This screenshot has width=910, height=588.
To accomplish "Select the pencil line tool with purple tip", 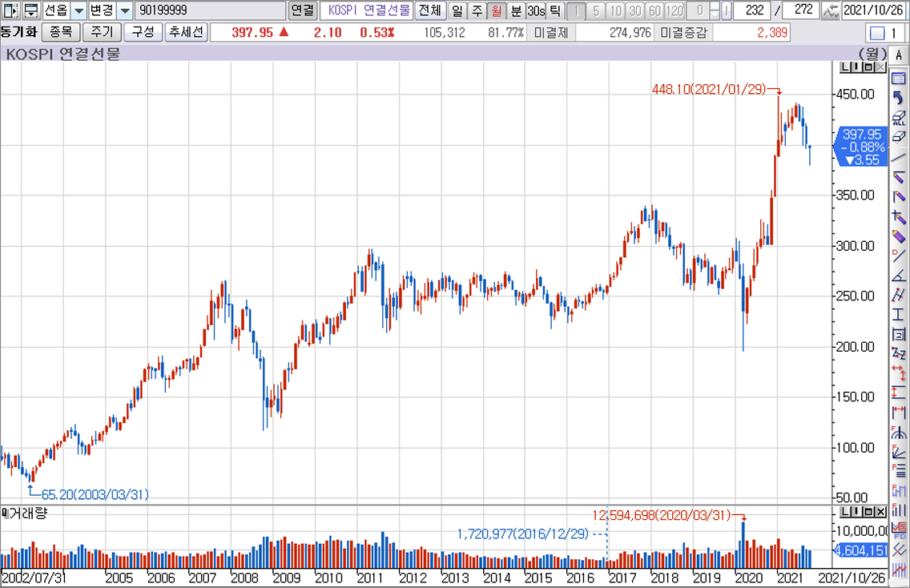I will [899, 176].
